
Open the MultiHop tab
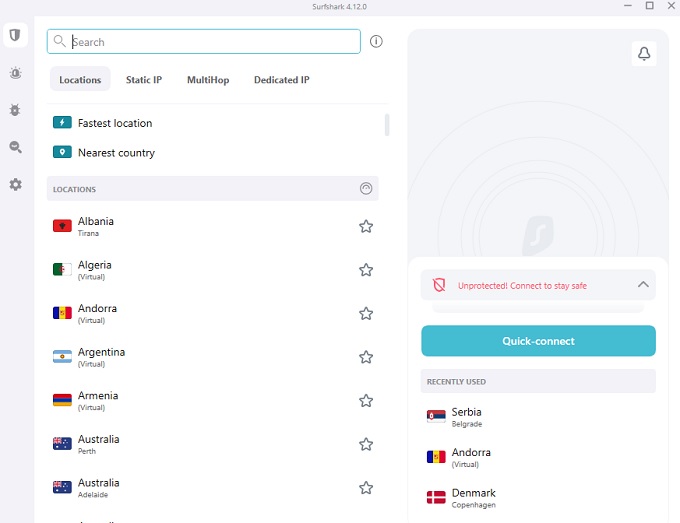pos(208,79)
